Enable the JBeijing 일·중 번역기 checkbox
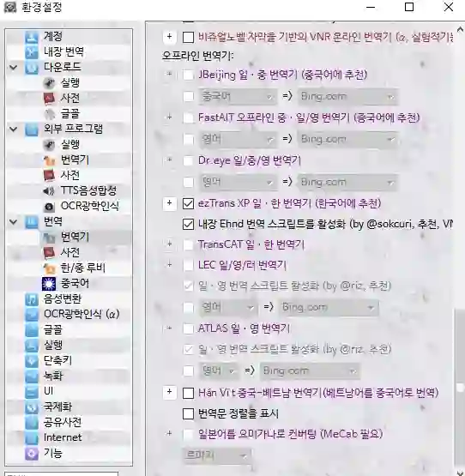 tap(188, 75)
